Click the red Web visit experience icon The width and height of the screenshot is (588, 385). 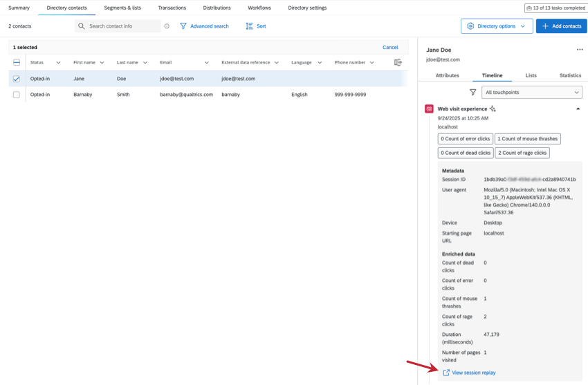tap(429, 109)
